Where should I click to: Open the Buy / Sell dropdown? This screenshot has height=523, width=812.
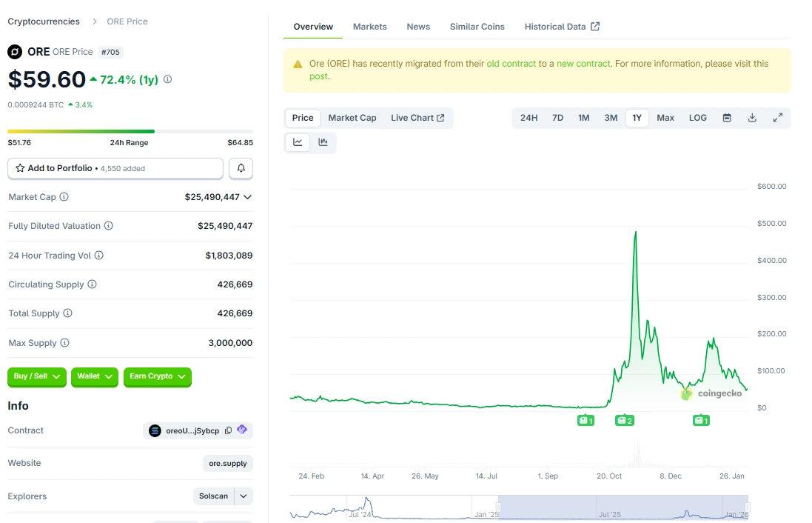tap(36, 377)
